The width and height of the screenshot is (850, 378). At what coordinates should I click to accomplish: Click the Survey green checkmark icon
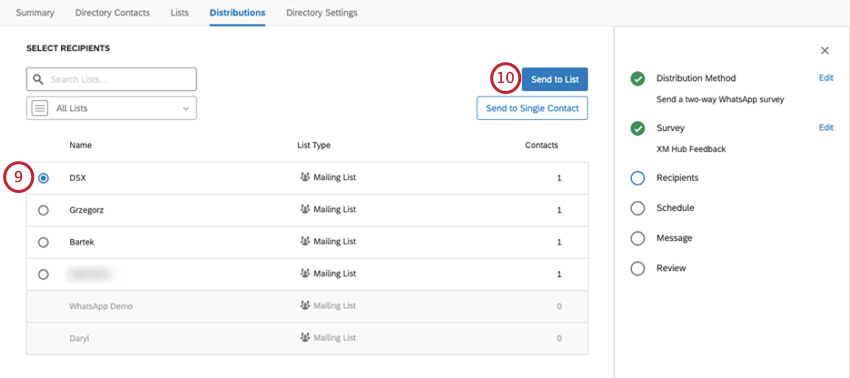click(x=638, y=129)
